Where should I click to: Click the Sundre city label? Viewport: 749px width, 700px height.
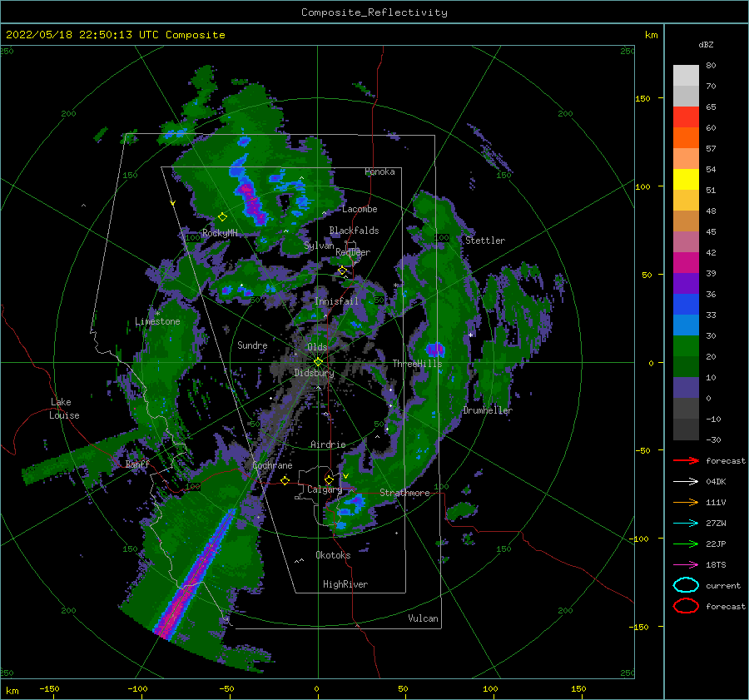tap(252, 345)
